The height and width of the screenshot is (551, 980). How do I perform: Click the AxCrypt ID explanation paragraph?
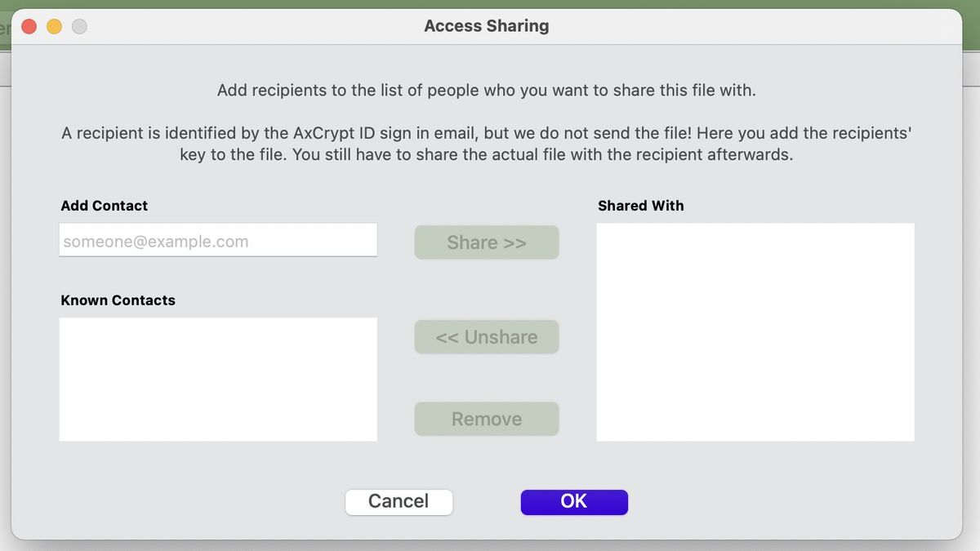pyautogui.click(x=485, y=143)
